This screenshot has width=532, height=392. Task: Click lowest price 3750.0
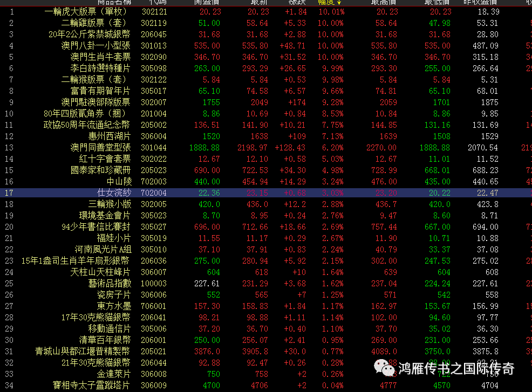pyautogui.click(x=438, y=352)
